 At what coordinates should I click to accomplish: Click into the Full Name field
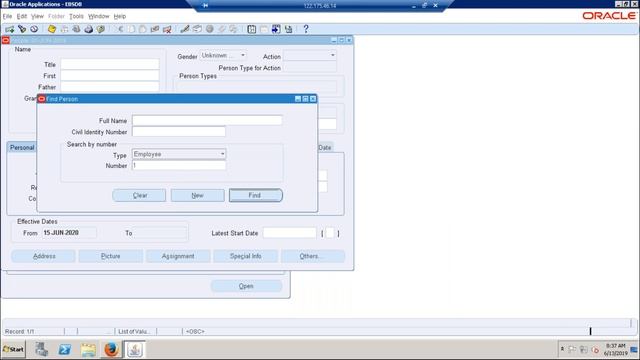tap(207, 120)
